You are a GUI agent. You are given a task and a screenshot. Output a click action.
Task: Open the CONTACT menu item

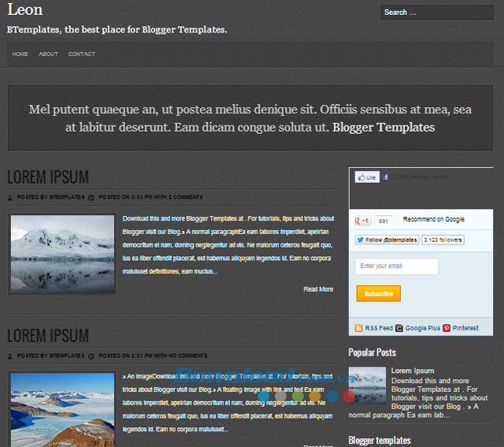pyautogui.click(x=82, y=54)
